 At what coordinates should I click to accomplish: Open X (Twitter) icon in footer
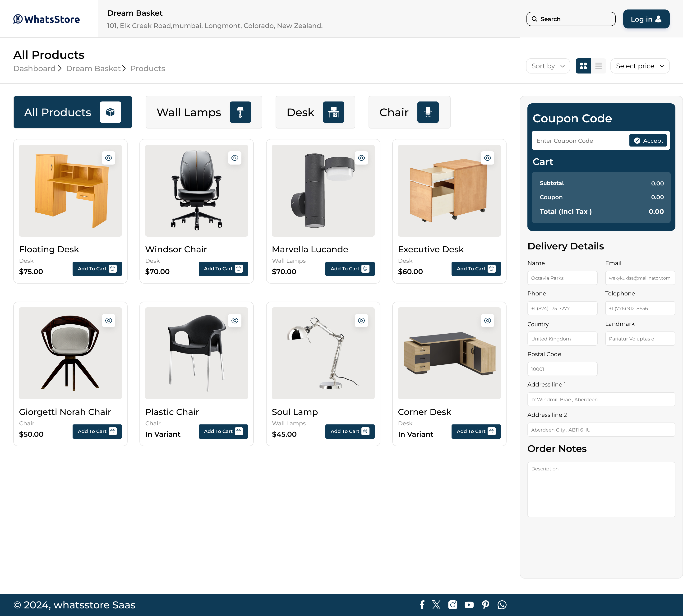point(436,605)
